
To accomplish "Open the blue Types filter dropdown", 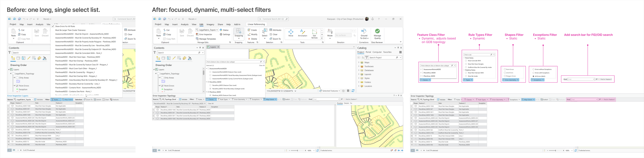I will tap(468, 80).
